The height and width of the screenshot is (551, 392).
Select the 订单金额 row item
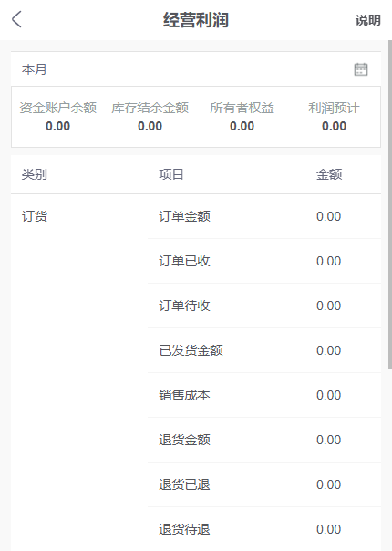[x=184, y=216]
